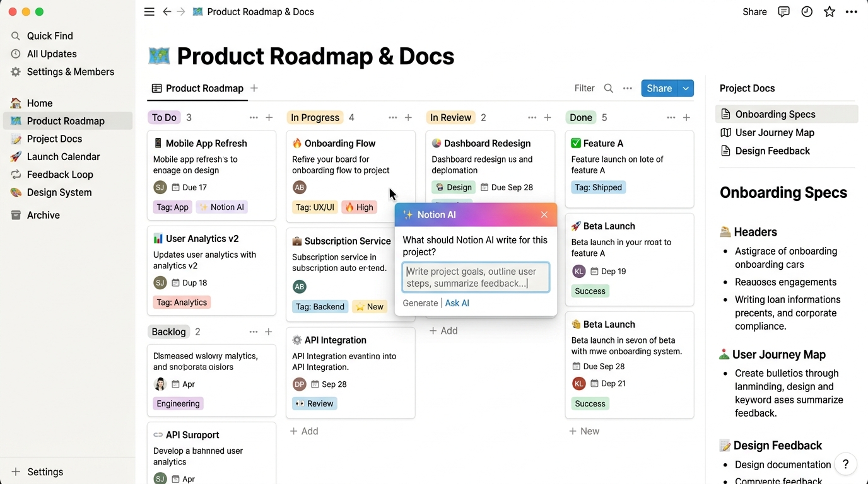Click the Ask AI link
868x484 pixels.
pyautogui.click(x=457, y=303)
